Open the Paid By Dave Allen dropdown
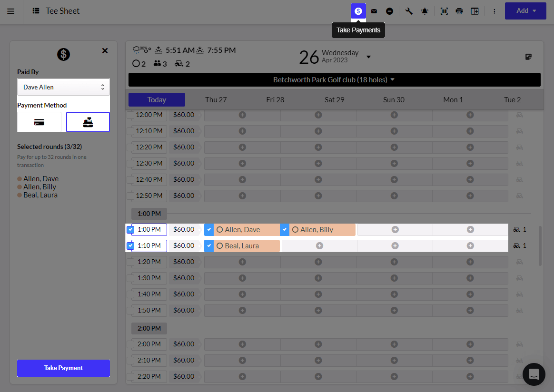Screen dimensions: 554x392 click(x=64, y=87)
